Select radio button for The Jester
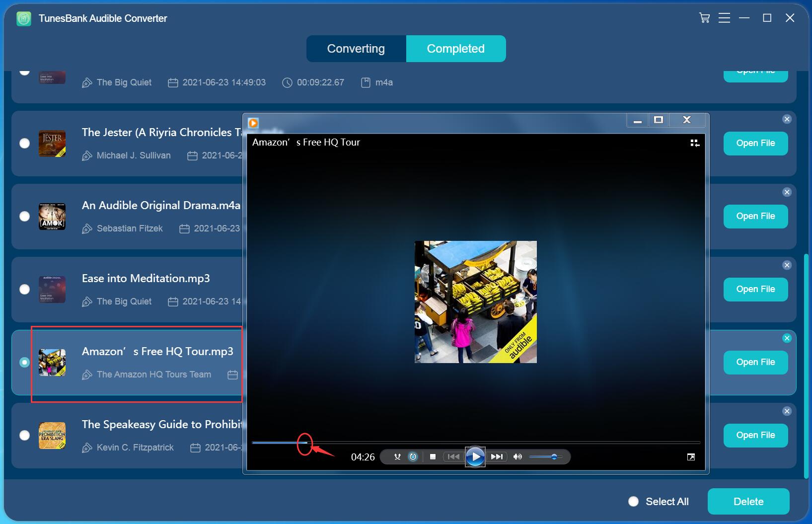Image resolution: width=812 pixels, height=524 pixels. pyautogui.click(x=24, y=144)
